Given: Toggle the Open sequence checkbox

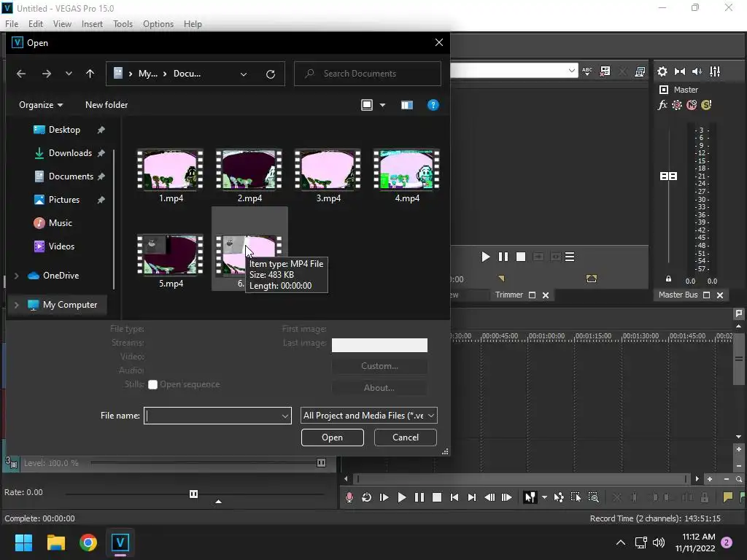Looking at the screenshot, I should coord(152,385).
